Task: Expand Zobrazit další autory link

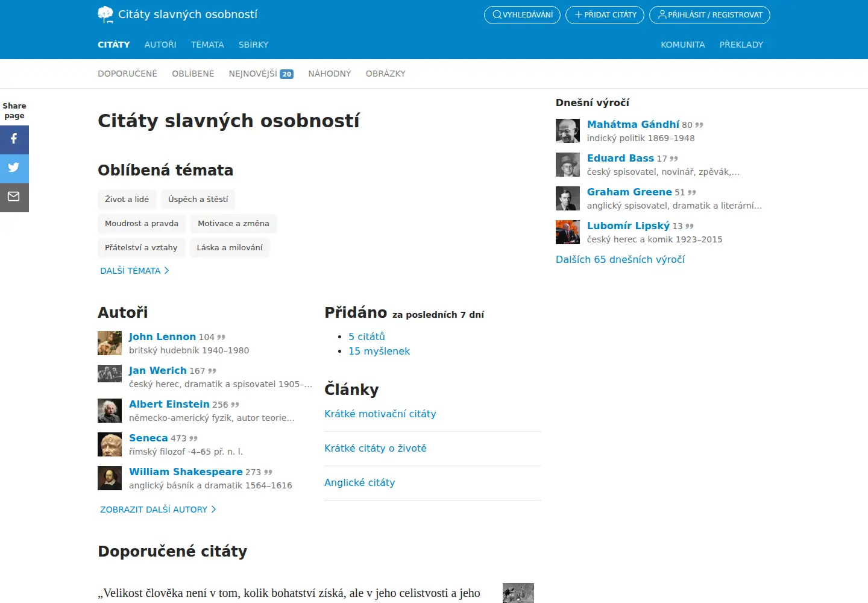Action: 158,510
